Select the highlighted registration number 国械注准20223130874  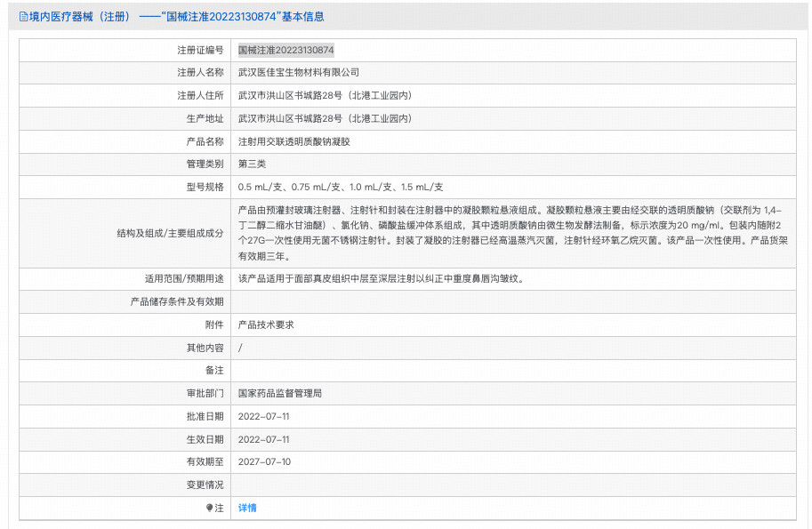point(285,50)
